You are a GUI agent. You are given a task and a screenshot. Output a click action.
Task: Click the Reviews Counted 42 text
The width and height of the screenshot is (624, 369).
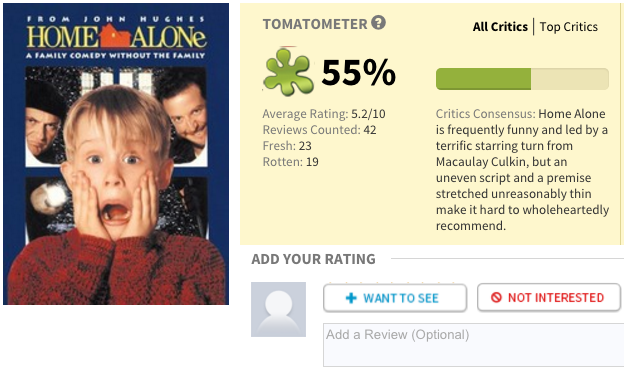(319, 130)
